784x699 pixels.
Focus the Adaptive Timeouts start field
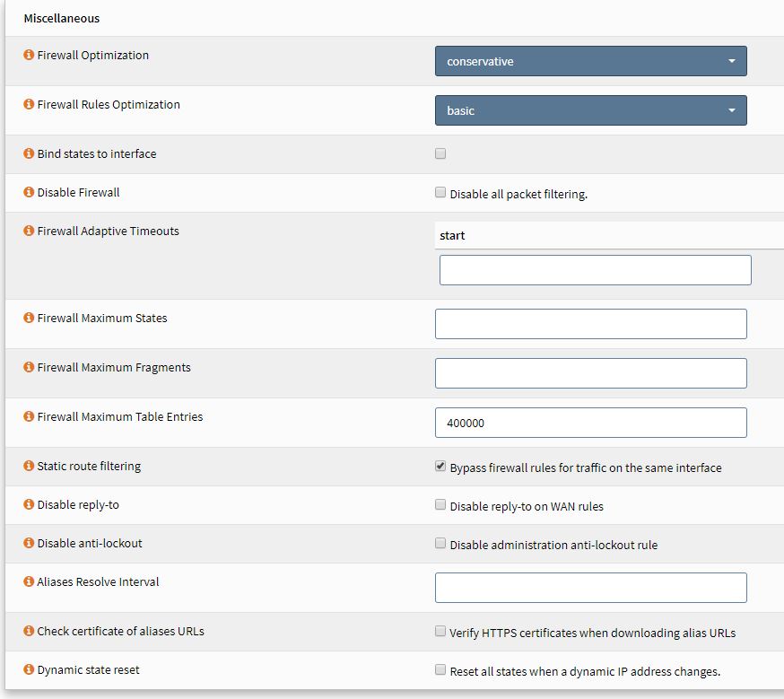[x=595, y=270]
